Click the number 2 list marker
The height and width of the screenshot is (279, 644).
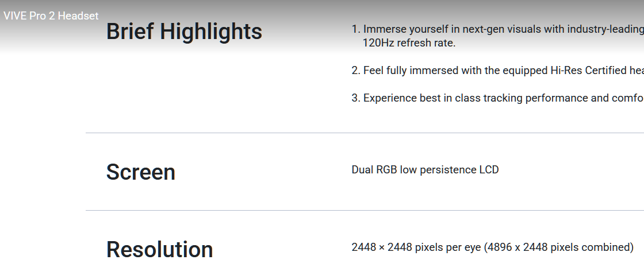coord(356,71)
